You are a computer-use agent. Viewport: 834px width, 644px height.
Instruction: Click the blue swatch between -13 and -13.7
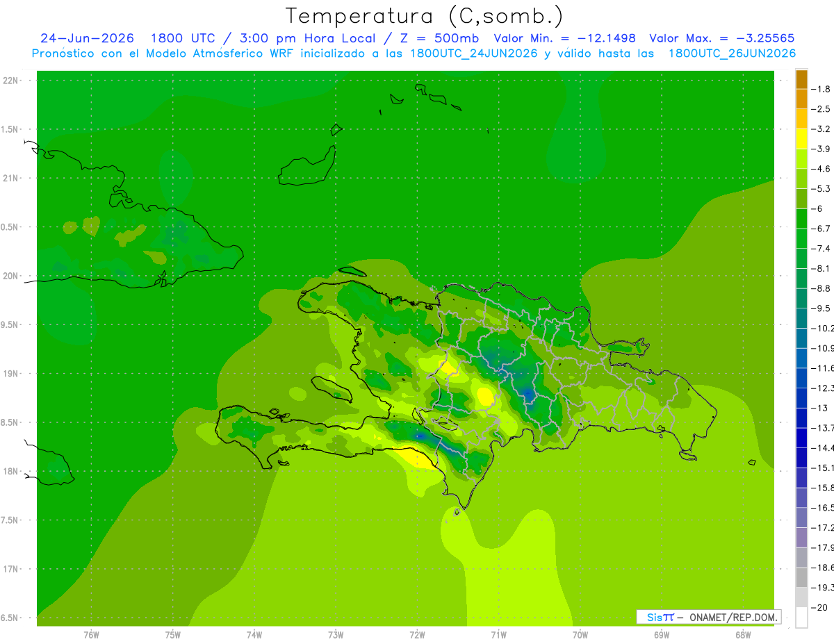pyautogui.click(x=801, y=418)
